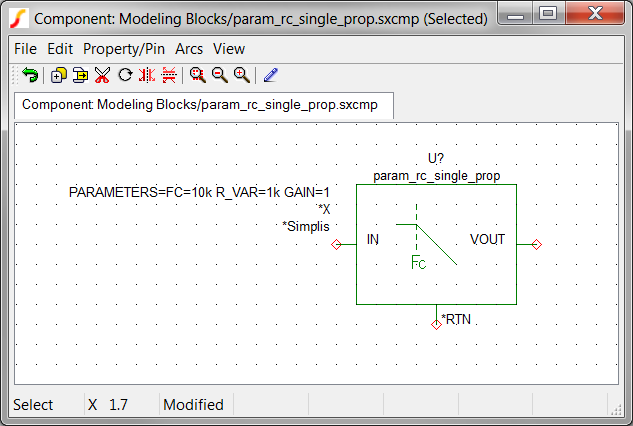Viewport: 633px width, 426px height.
Task: Click the green Undo arrow icon
Action: [30, 75]
